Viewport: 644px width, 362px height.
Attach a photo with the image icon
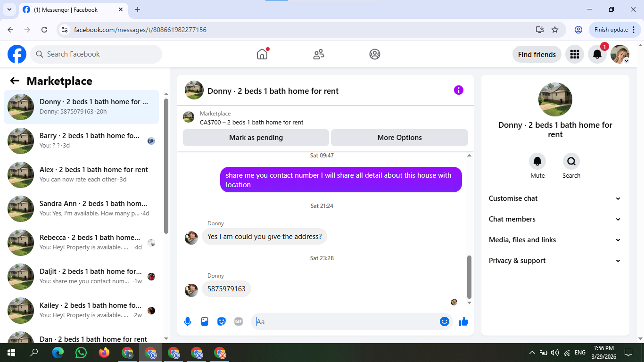205,321
